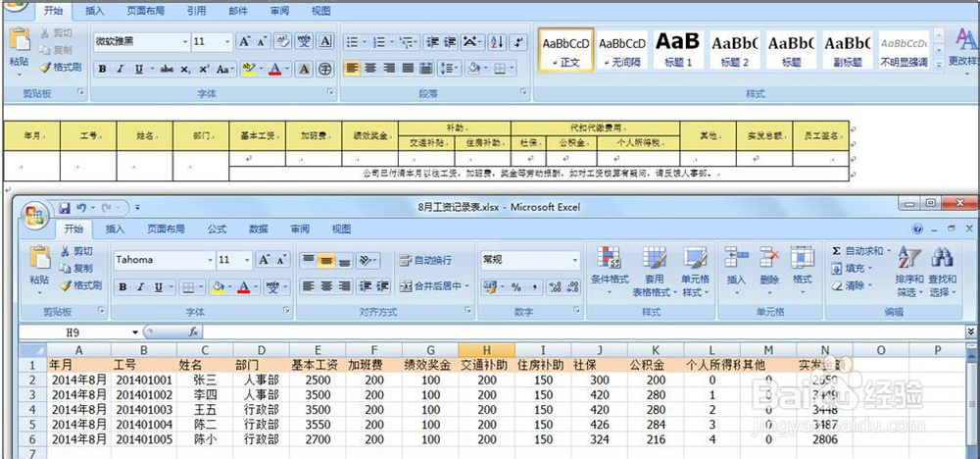
Task: Toggle Bold in the Excel ribbon
Action: point(122,287)
